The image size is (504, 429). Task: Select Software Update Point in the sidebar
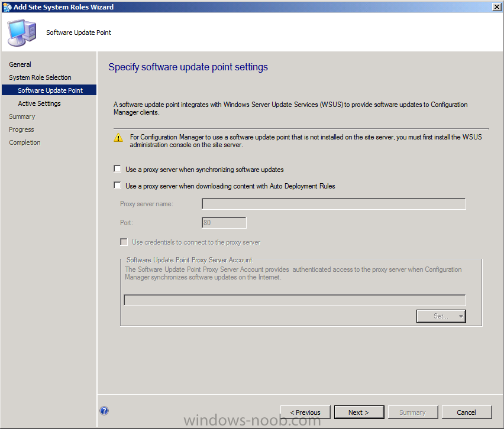50,90
